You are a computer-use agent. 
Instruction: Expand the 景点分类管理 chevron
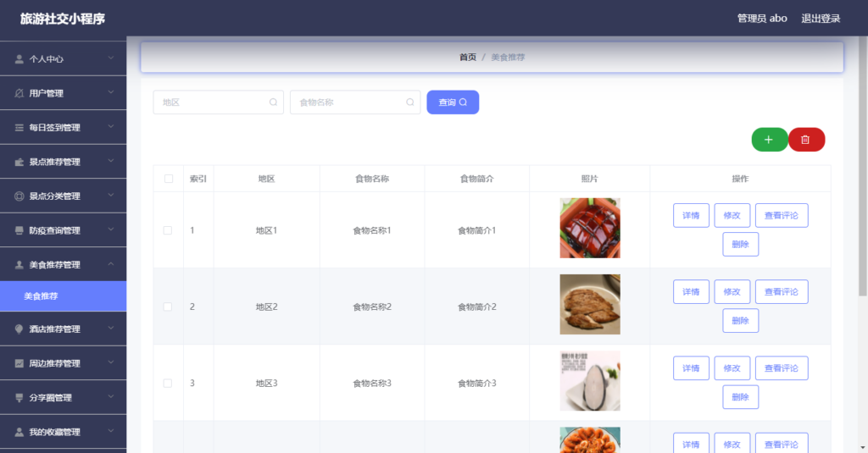click(111, 196)
